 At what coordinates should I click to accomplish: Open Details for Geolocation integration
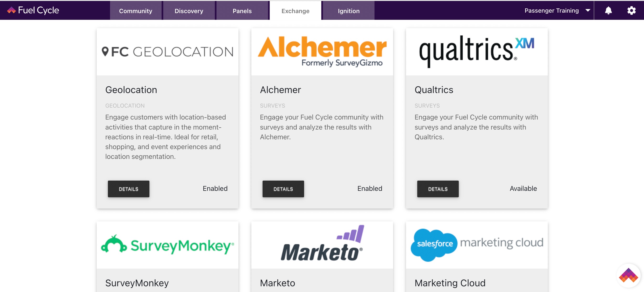(128, 189)
